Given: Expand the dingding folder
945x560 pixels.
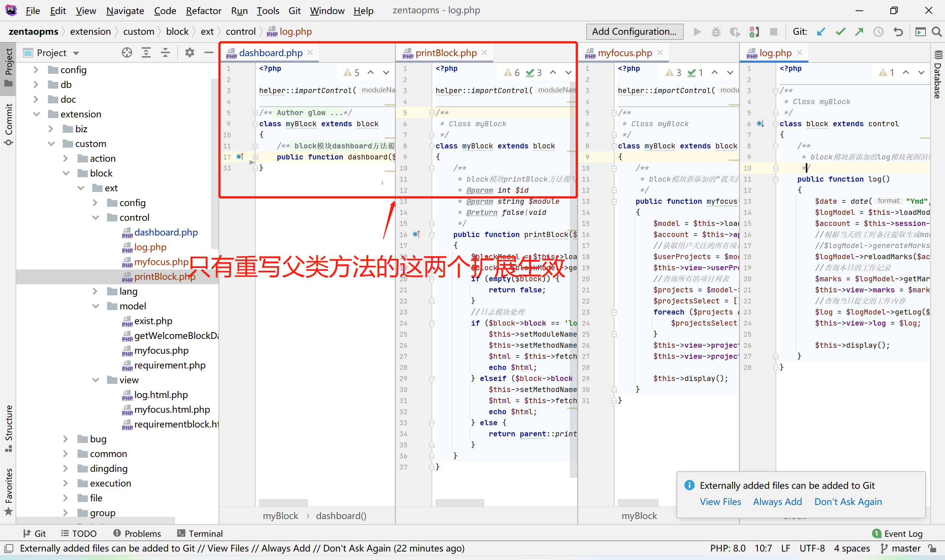Looking at the screenshot, I should point(65,468).
